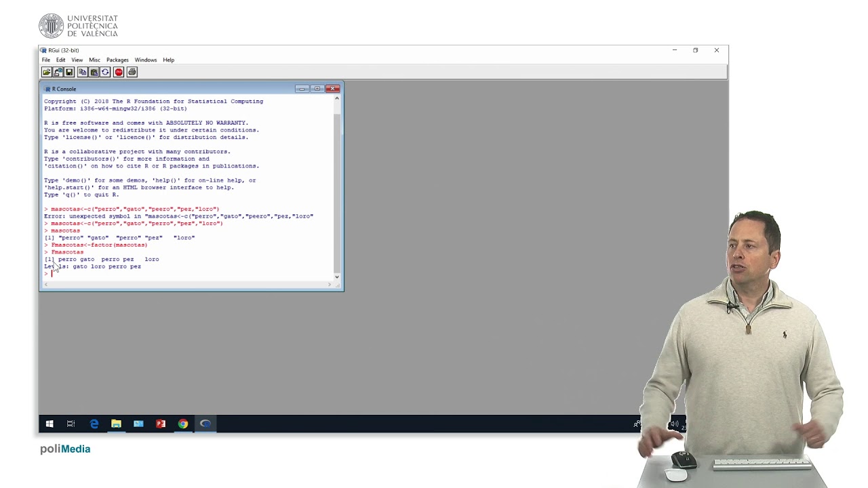Click the console prompt input line
The height and width of the screenshot is (488, 868).
188,274
